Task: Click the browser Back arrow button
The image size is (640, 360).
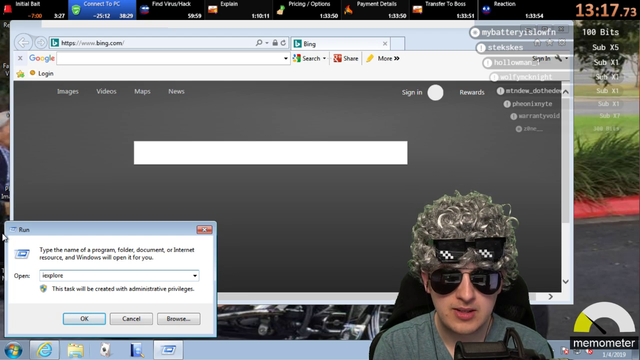Action: pyautogui.click(x=24, y=42)
